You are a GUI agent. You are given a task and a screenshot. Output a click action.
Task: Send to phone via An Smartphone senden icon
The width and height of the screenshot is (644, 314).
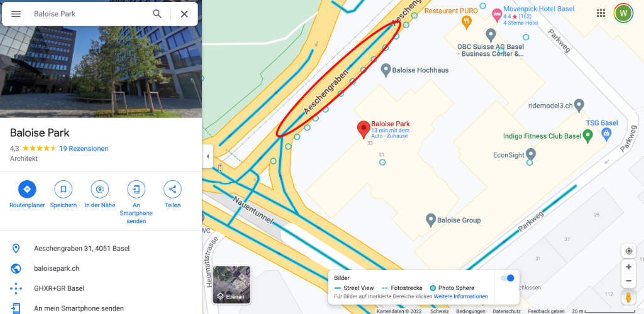(136, 190)
